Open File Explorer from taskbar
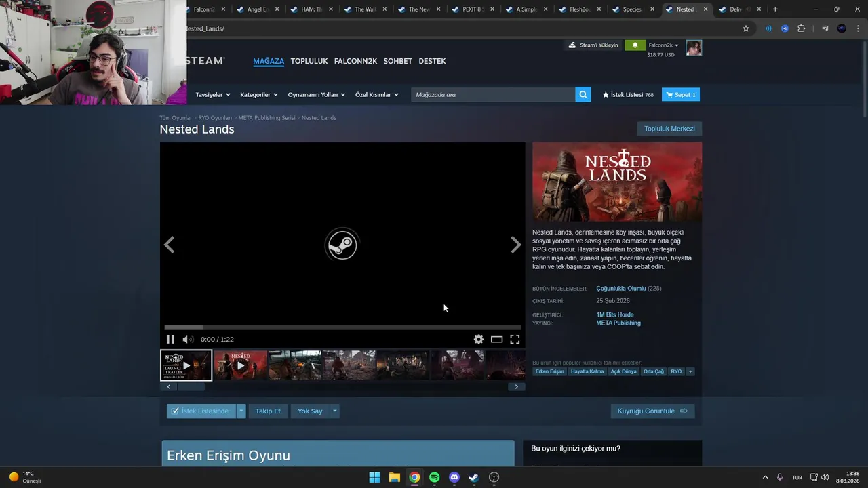This screenshot has width=868, height=488. point(394,477)
